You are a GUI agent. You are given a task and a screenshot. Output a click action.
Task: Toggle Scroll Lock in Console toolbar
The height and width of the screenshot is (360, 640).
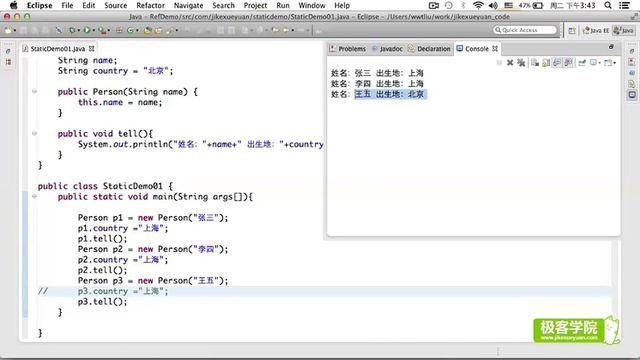546,63
